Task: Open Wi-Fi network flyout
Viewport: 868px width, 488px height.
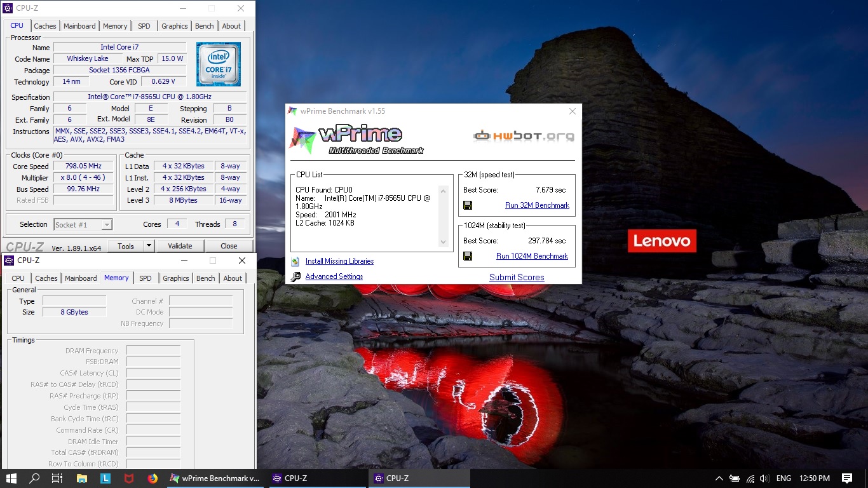Action: pos(750,478)
